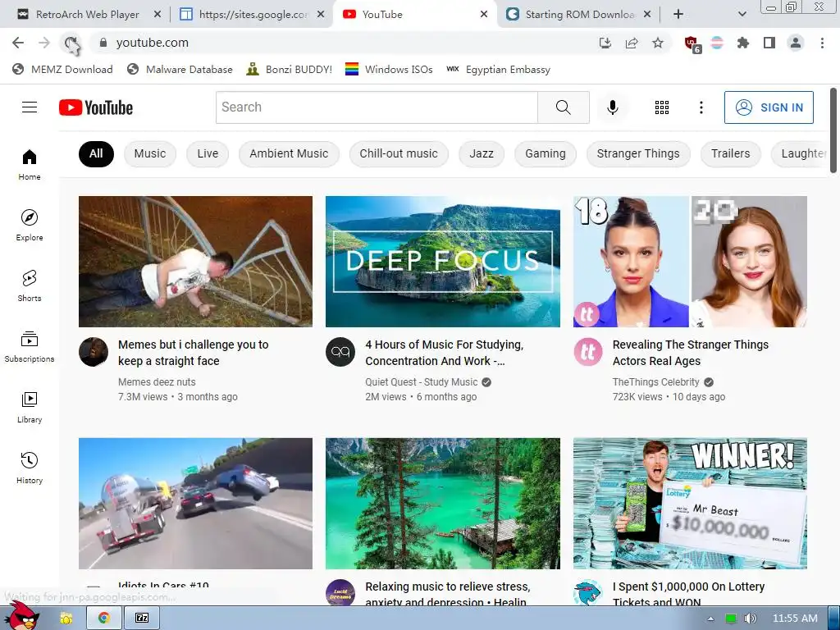Screen dimensions: 840x630
Task: Open Memes straight face video thumbnail
Action: 195,262
